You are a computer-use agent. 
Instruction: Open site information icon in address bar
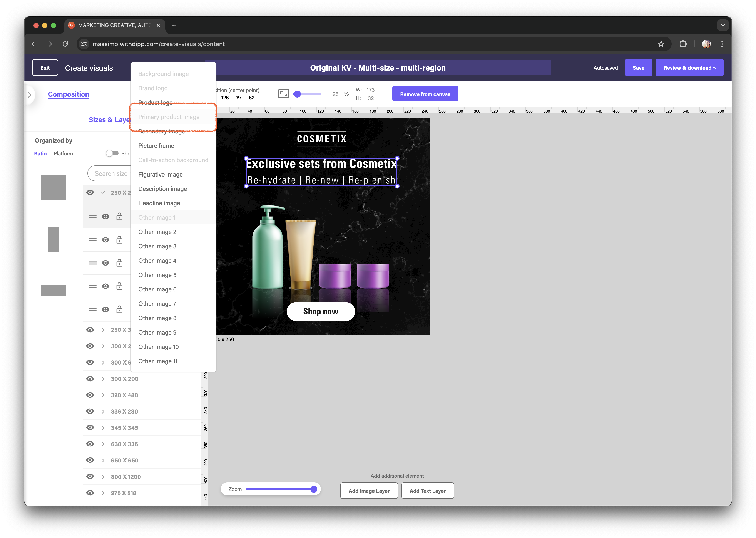pyautogui.click(x=84, y=44)
